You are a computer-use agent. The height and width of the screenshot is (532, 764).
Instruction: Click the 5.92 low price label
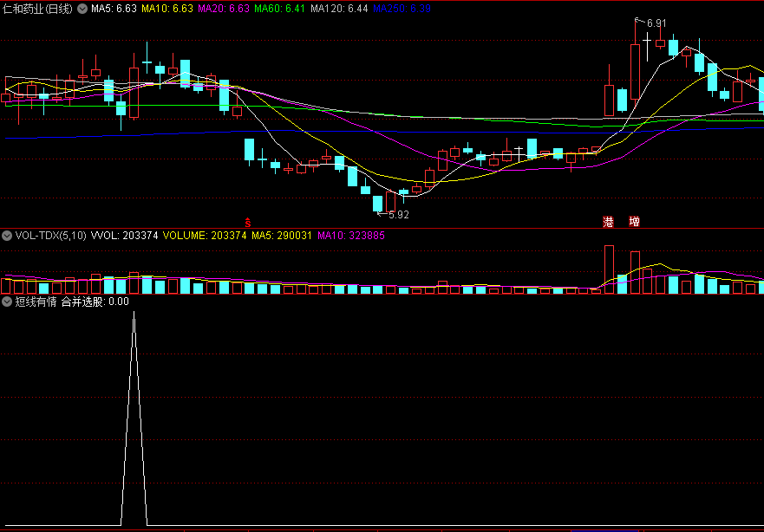coord(399,215)
